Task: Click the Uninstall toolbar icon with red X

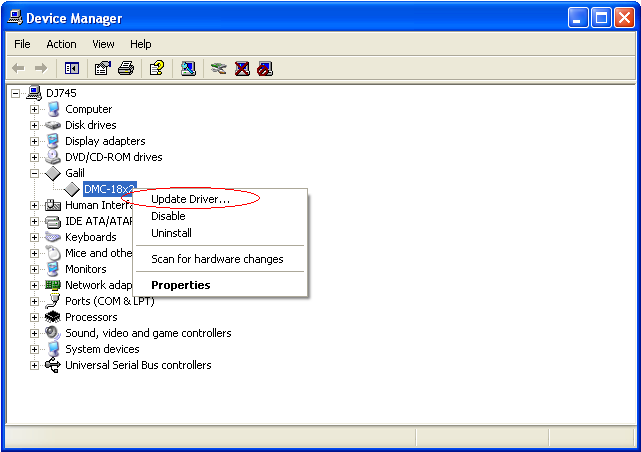Action: pyautogui.click(x=242, y=68)
